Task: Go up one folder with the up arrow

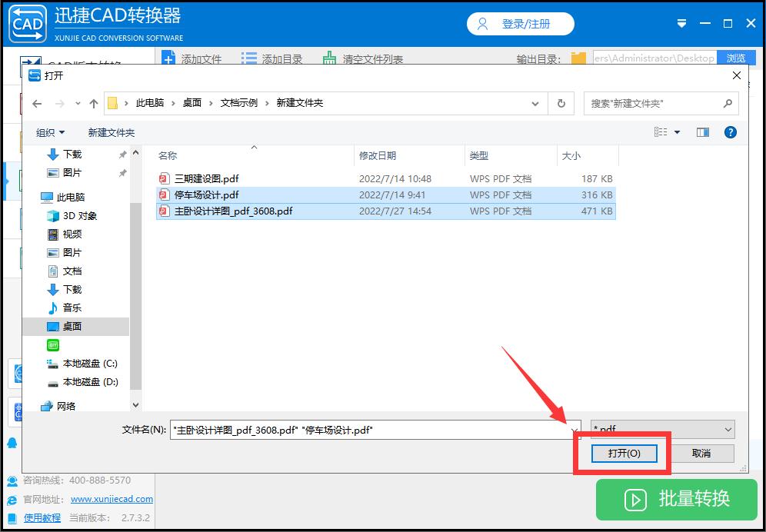Action: point(93,102)
